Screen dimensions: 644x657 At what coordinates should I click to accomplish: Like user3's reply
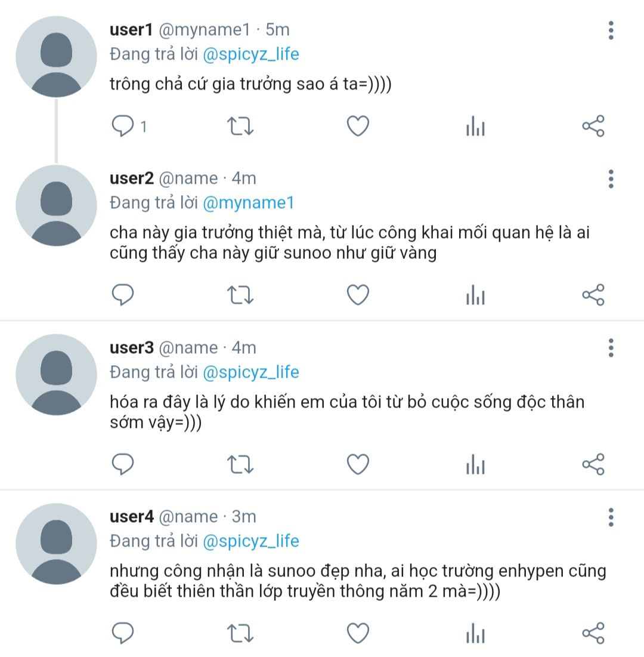[x=358, y=464]
